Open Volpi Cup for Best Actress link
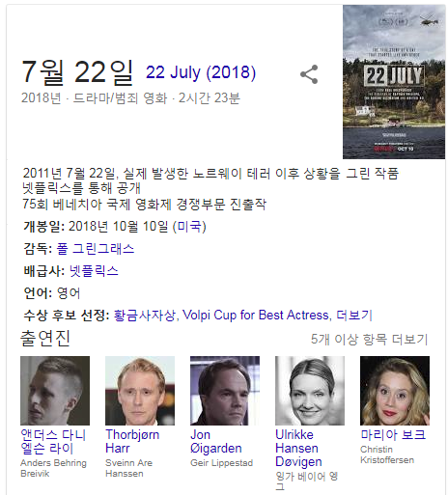Image resolution: width=448 pixels, height=495 pixels. coord(256,316)
